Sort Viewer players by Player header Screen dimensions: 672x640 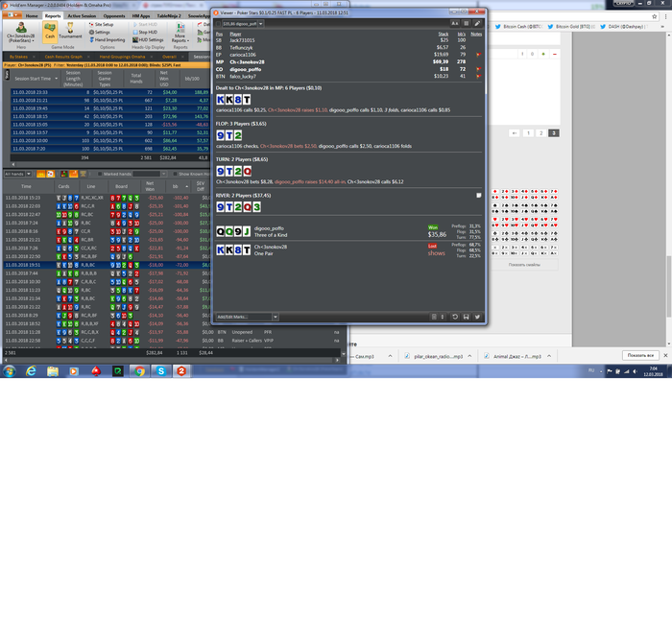tap(235, 34)
